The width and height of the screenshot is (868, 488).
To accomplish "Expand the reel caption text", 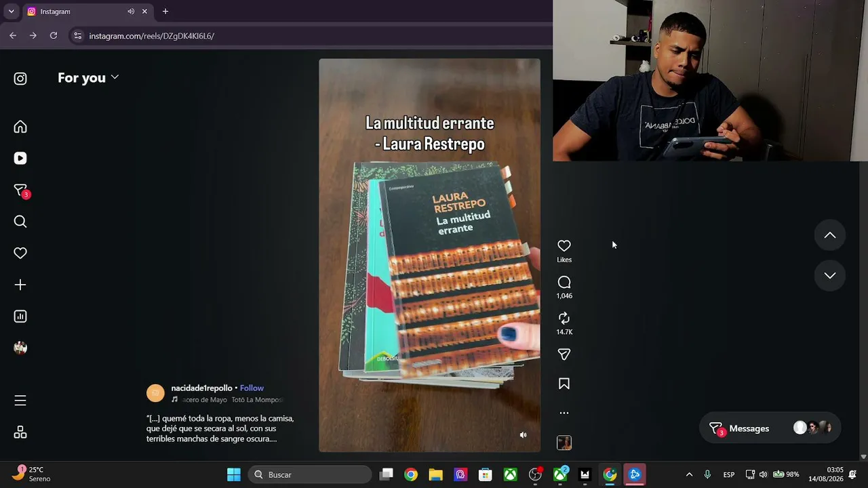I will click(x=220, y=428).
